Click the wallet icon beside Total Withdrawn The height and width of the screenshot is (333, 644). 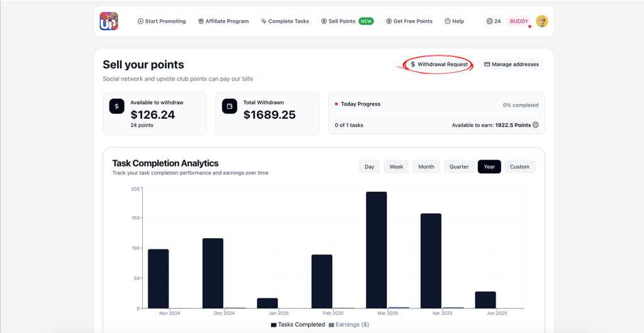pos(230,106)
